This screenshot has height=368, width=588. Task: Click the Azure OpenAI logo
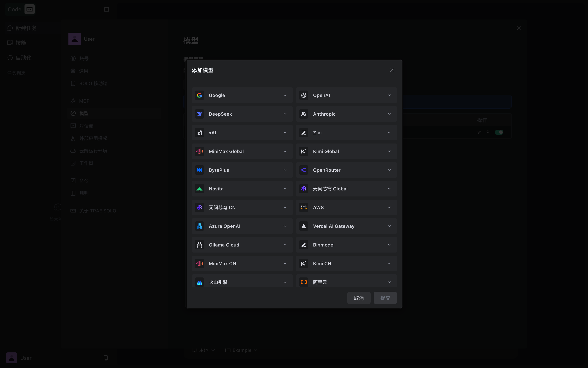pyautogui.click(x=199, y=226)
